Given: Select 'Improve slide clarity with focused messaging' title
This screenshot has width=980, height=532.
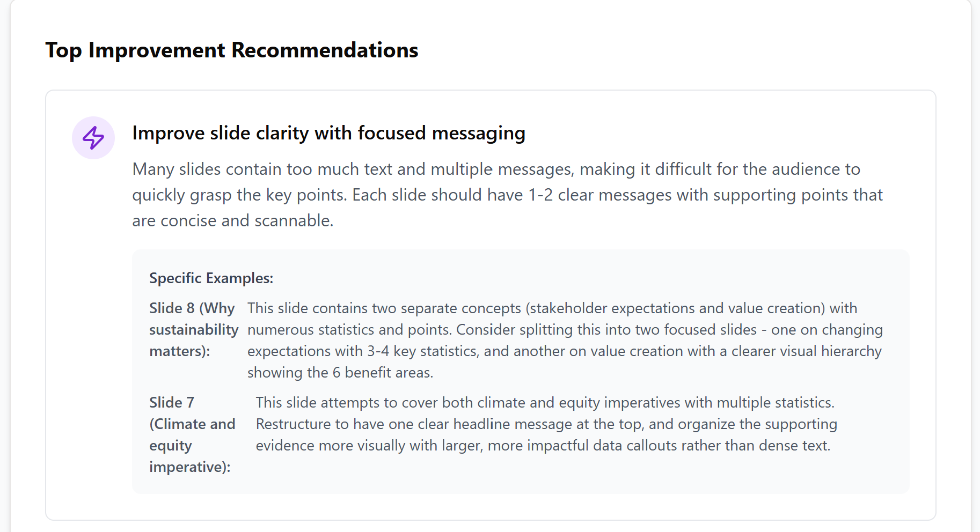Looking at the screenshot, I should pyautogui.click(x=329, y=133).
